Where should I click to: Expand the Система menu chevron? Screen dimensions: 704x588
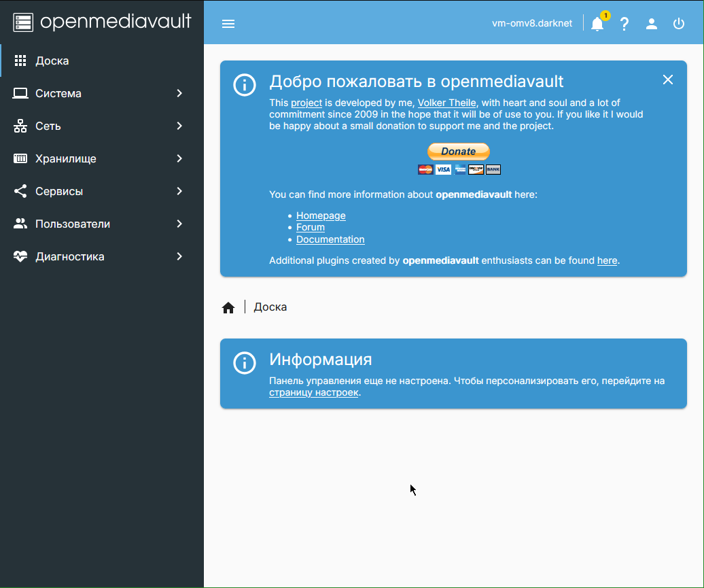(179, 93)
